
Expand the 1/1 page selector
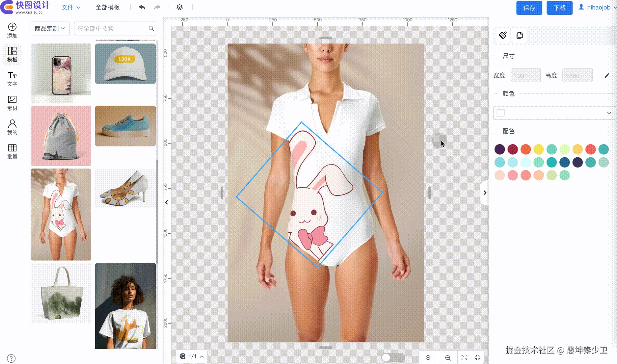(x=192, y=356)
